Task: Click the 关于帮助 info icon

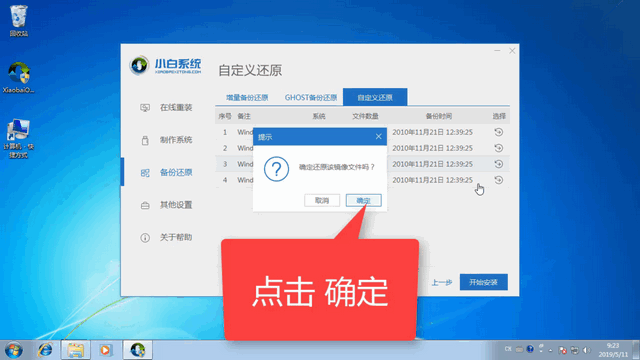Action: click(145, 238)
